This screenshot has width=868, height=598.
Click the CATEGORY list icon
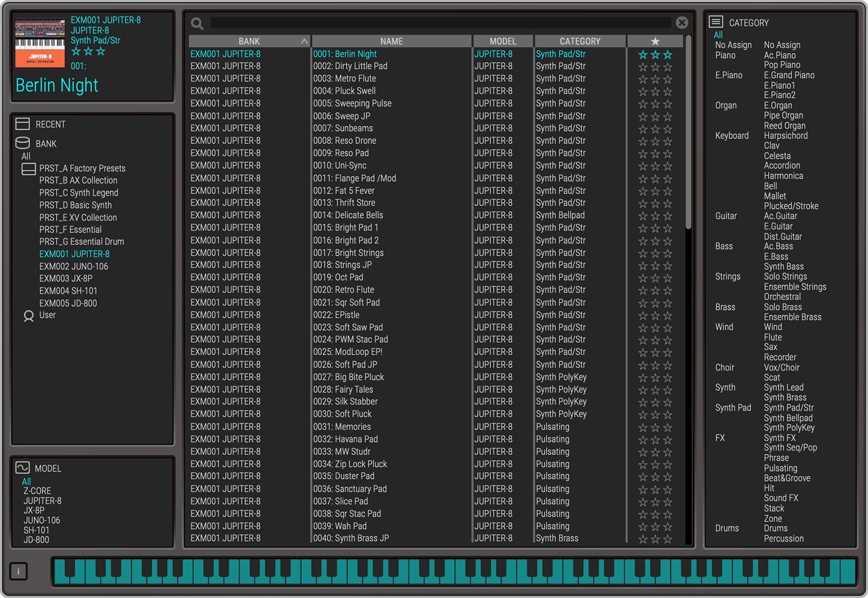716,22
